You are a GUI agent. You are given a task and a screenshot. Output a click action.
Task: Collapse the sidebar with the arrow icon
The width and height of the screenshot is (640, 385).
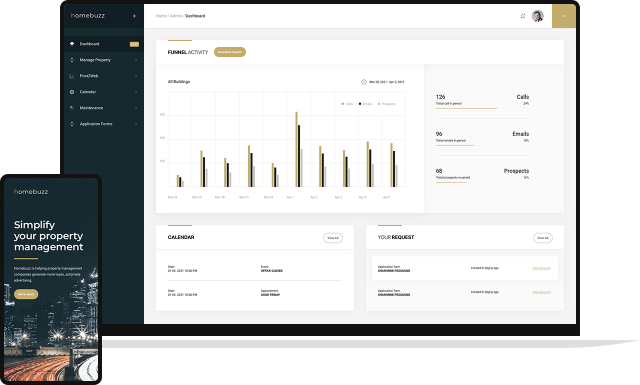134,16
